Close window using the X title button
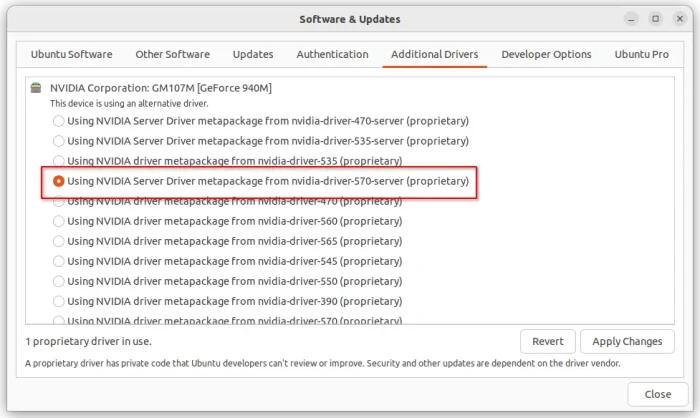This screenshot has height=418, width=700. coord(679,19)
